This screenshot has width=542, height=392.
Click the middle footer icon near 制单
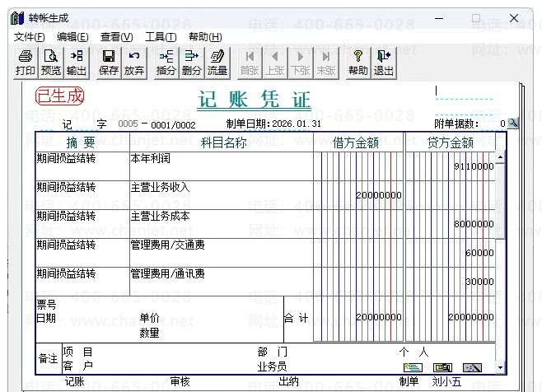pos(442,367)
